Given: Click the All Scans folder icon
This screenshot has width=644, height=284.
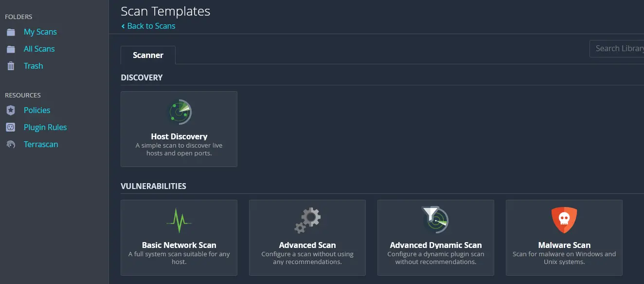Looking at the screenshot, I should (x=11, y=49).
